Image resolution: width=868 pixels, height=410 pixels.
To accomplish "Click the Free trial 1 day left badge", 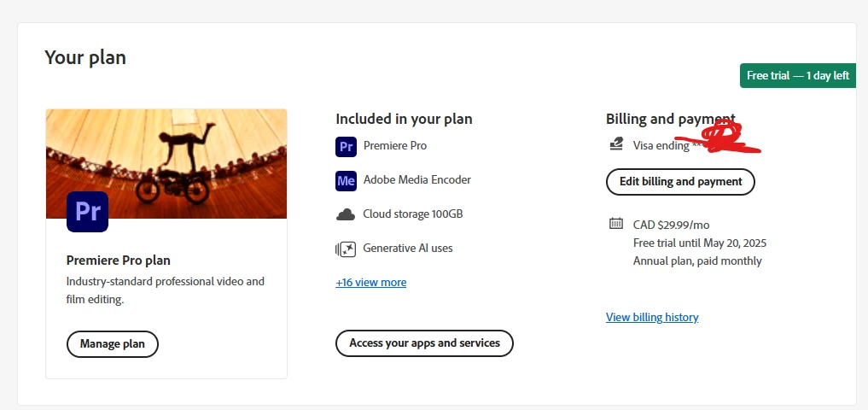I will (x=798, y=75).
